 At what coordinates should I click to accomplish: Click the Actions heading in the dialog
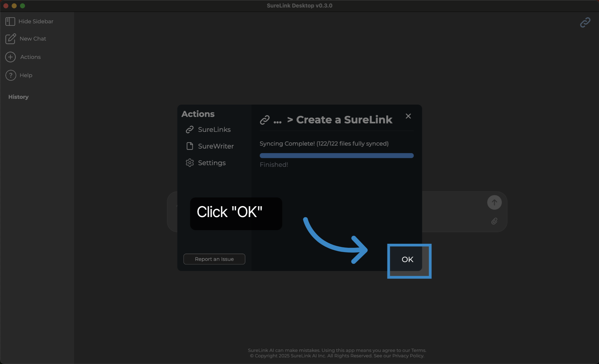[x=198, y=114]
